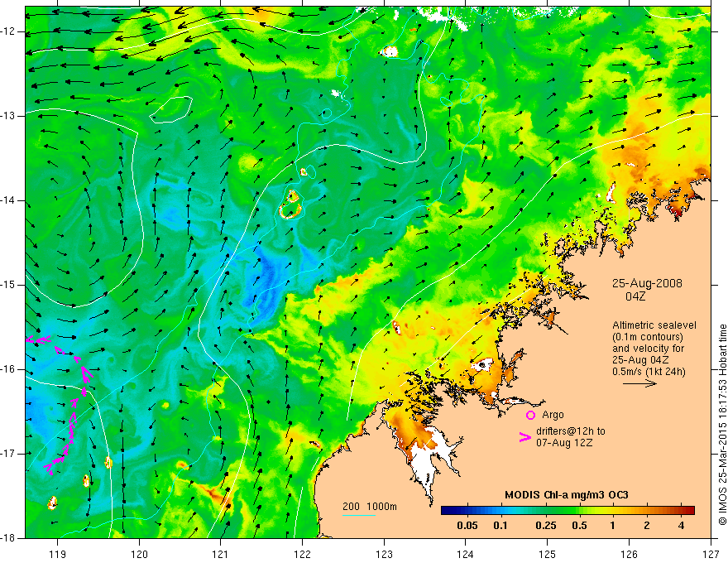This screenshot has width=728, height=563.
Task: Click the 119 longitude axis label
Action: pyautogui.click(x=58, y=554)
